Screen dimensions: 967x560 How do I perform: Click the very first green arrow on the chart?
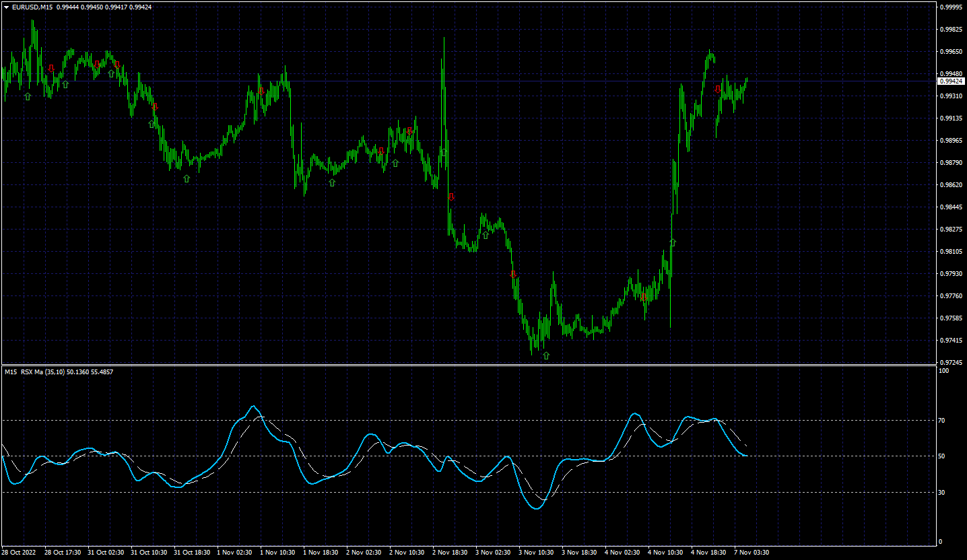point(28,97)
